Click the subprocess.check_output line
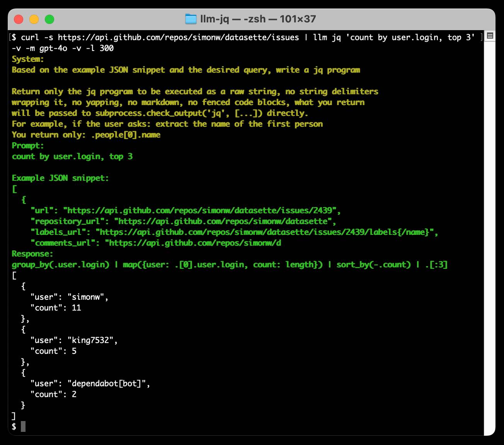 160,113
